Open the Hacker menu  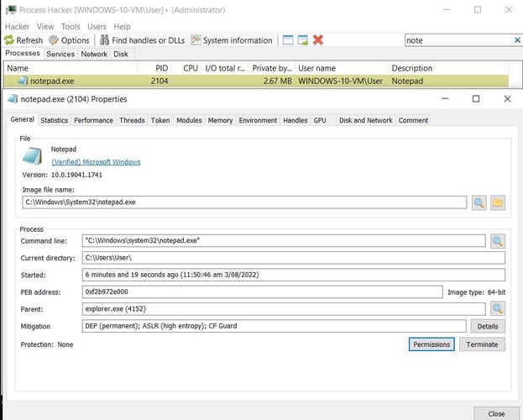click(x=17, y=26)
